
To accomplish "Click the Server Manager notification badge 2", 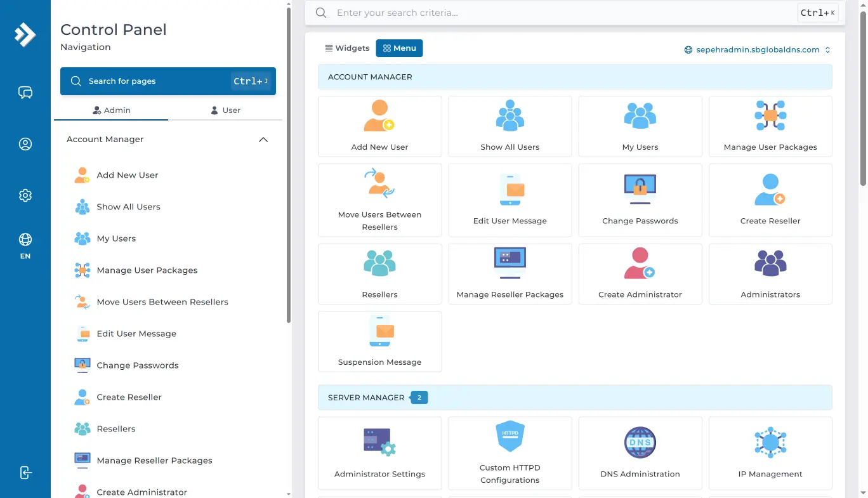I will point(419,398).
